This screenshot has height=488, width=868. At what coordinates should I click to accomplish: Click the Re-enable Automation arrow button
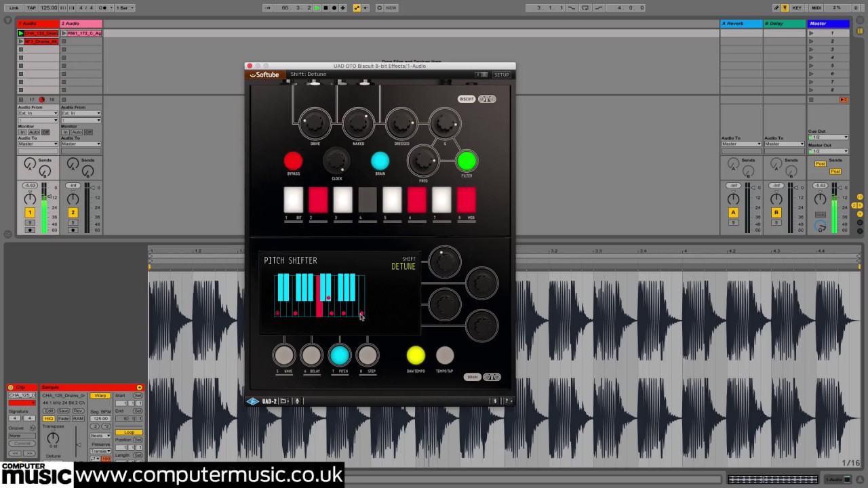(x=366, y=8)
